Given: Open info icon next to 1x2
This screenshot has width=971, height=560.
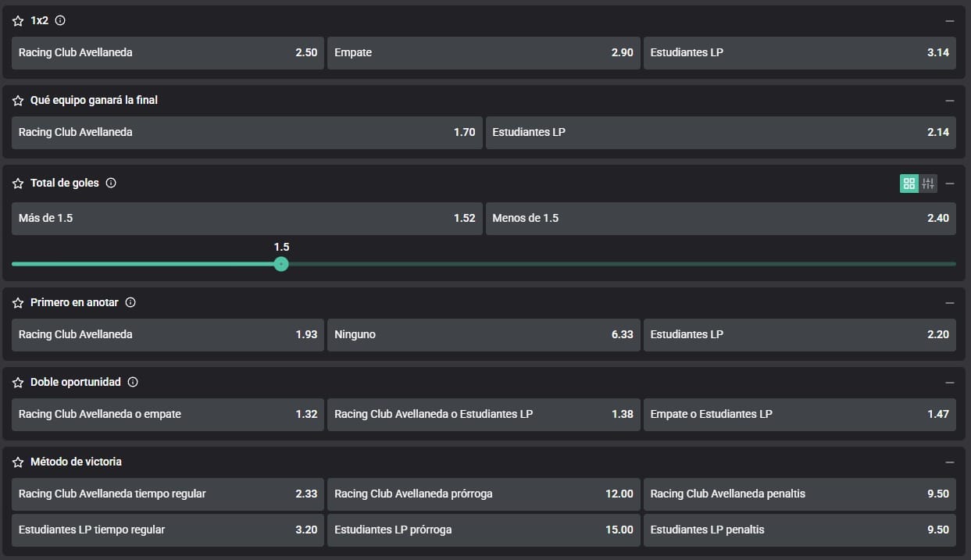Looking at the screenshot, I should (60, 21).
